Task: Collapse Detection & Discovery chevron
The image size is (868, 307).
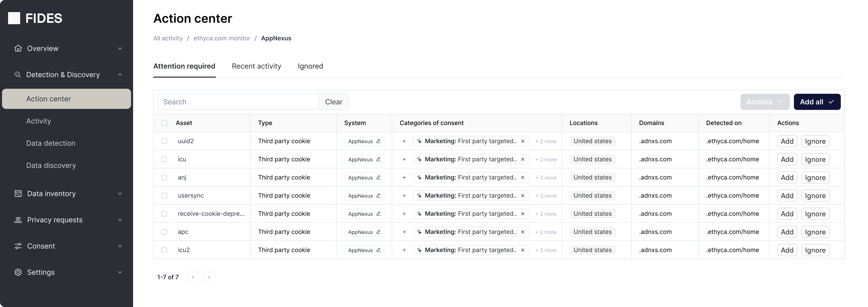Action: [120, 74]
